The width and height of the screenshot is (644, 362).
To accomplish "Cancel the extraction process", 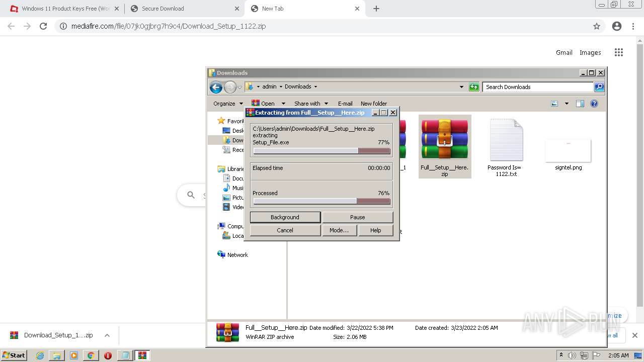I will 285,230.
